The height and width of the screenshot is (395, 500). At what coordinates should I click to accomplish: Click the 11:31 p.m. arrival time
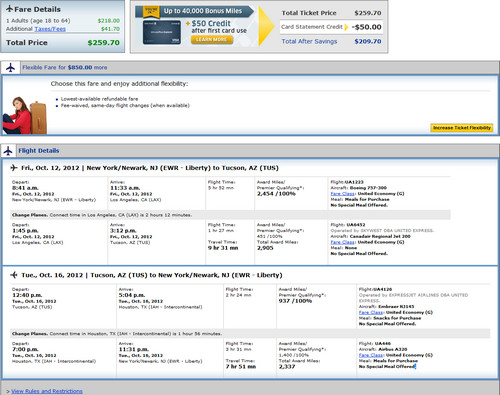click(134, 349)
